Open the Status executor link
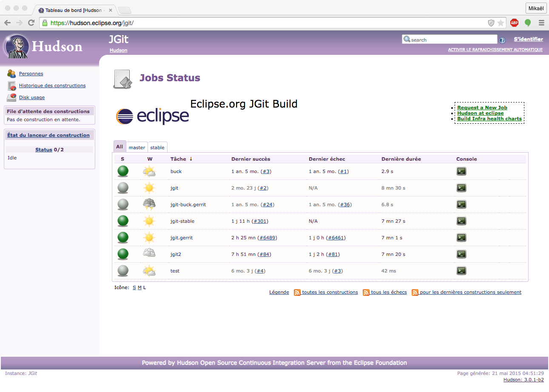This screenshot has height=392, width=549. pos(43,150)
